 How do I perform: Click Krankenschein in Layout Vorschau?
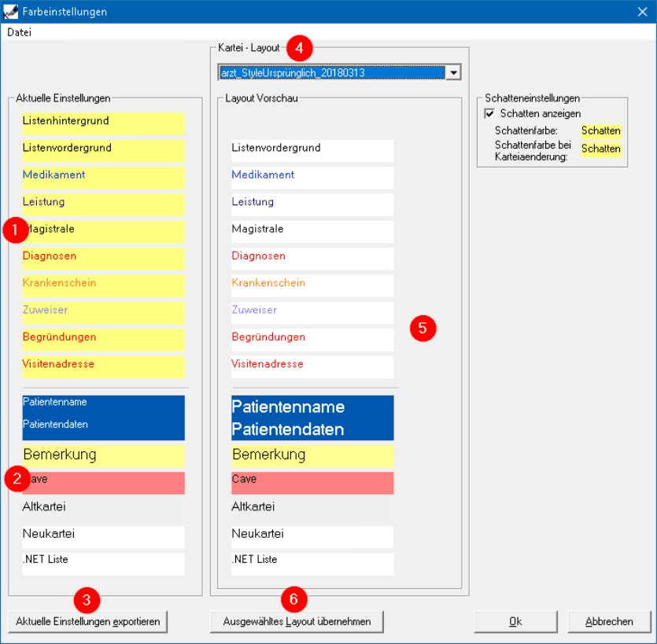(x=312, y=285)
